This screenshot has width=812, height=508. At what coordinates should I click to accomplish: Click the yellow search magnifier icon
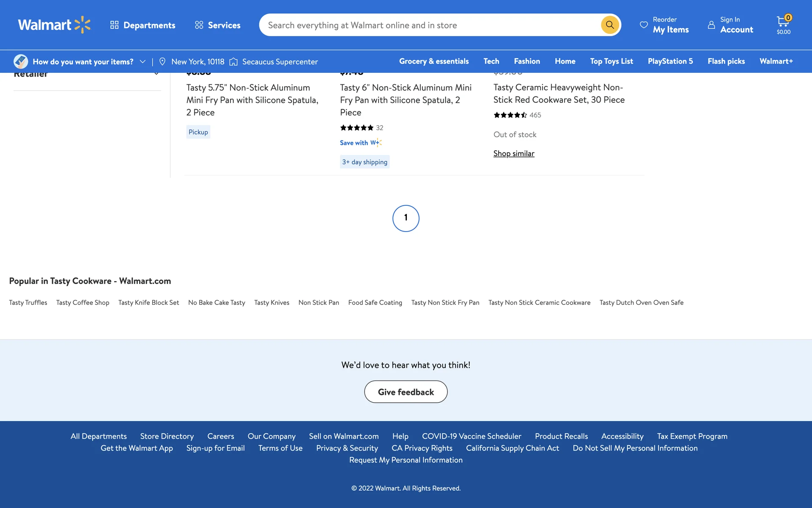point(609,25)
